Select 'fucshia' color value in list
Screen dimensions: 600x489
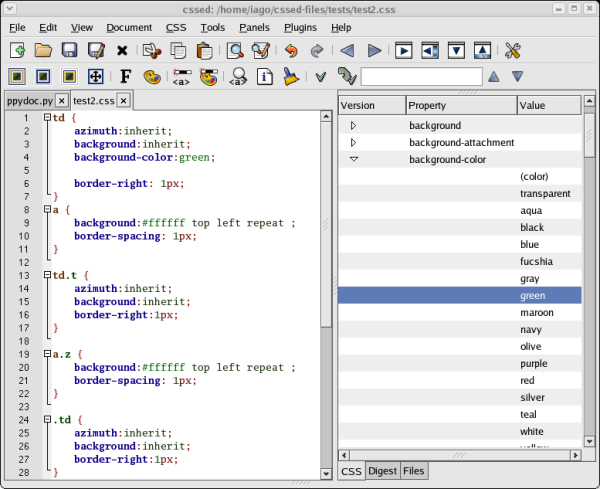[536, 262]
